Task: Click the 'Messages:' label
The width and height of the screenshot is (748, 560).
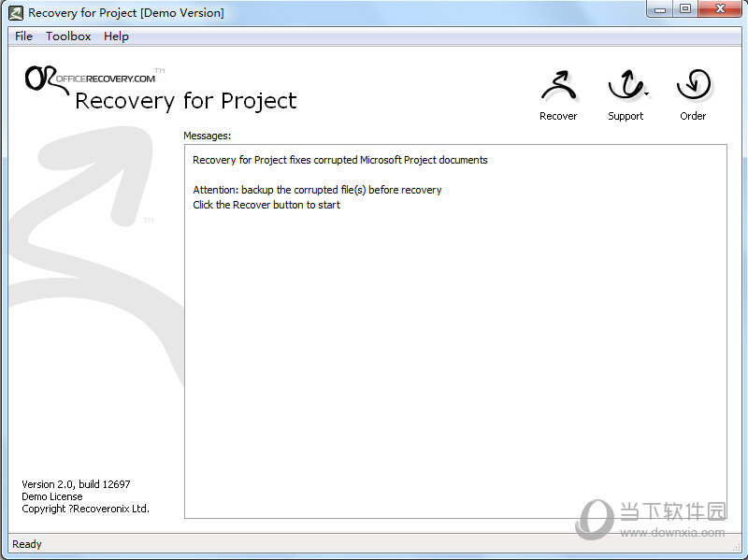Action: (207, 136)
